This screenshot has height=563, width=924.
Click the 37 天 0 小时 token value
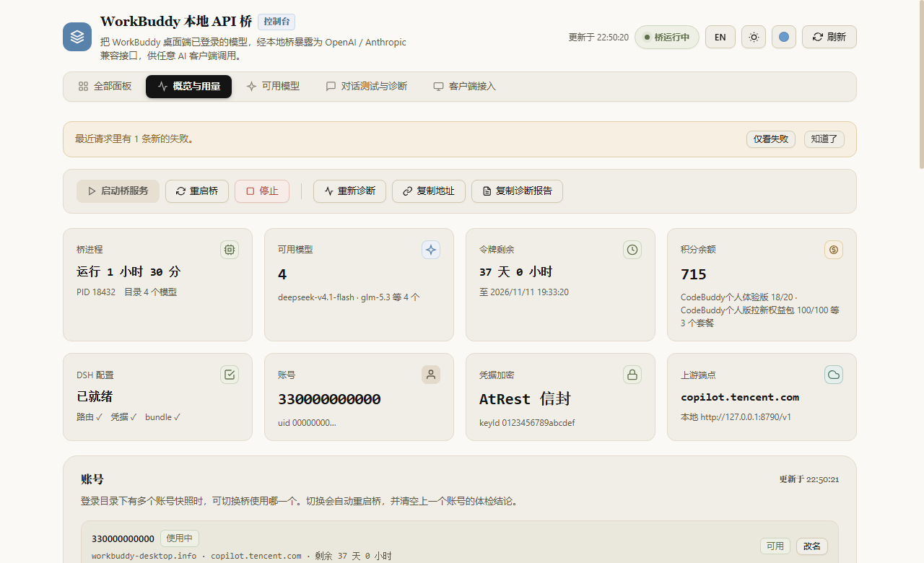(x=515, y=272)
